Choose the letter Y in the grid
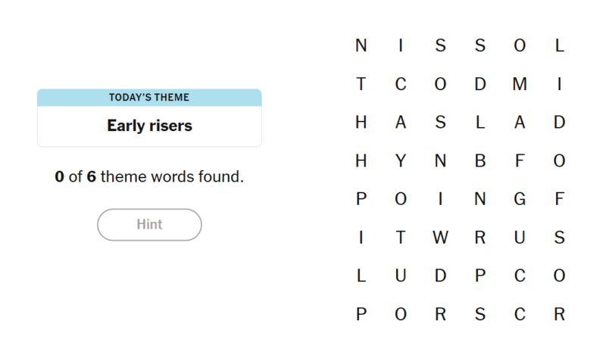606x364 pixels. (x=401, y=161)
